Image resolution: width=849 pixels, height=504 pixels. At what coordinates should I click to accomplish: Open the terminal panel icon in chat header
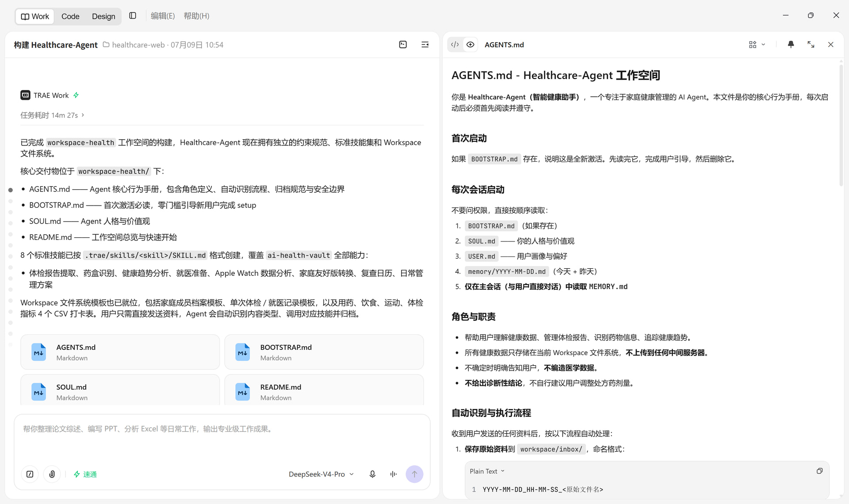[403, 45]
